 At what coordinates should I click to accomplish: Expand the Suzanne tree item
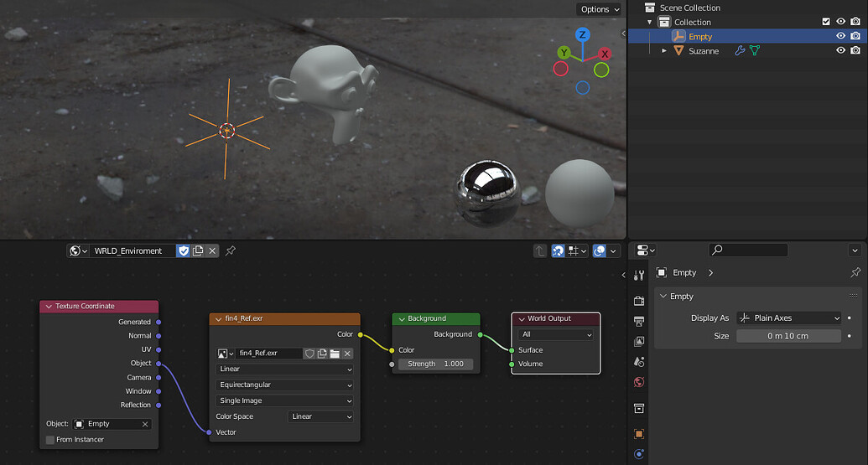663,51
